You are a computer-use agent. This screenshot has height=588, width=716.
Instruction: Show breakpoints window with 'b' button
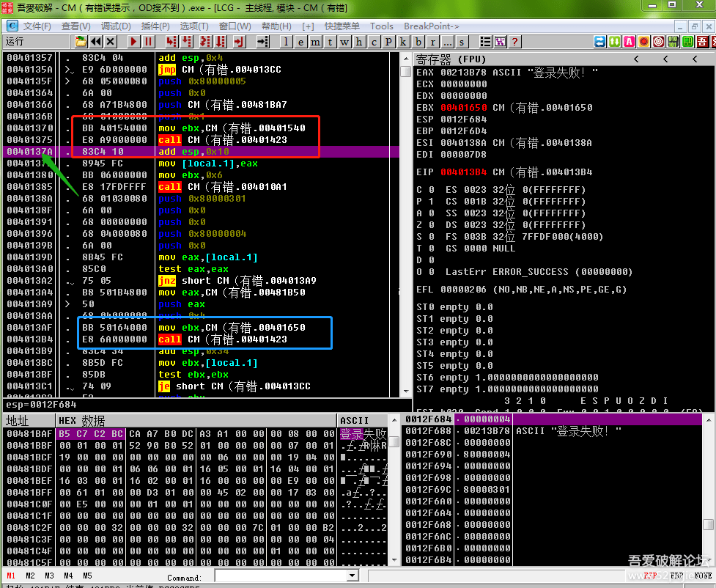point(418,42)
